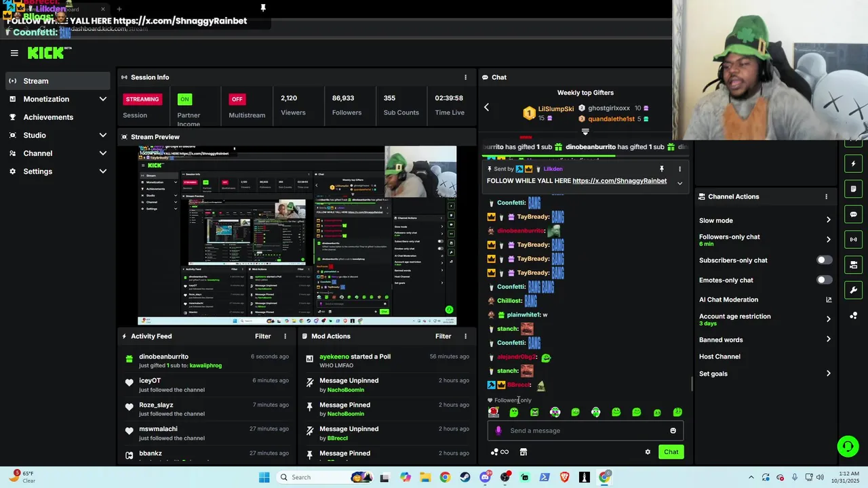Click the green Chat send button

671,452
